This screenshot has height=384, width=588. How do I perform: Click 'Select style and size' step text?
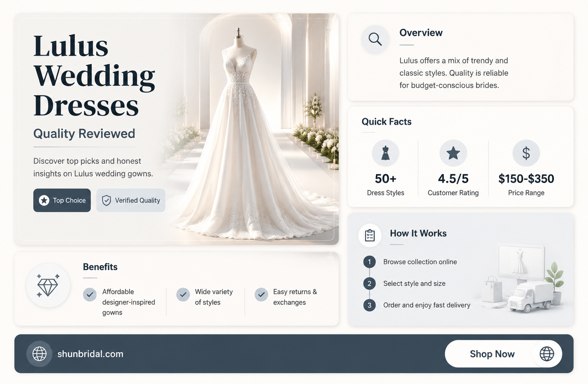(x=414, y=284)
